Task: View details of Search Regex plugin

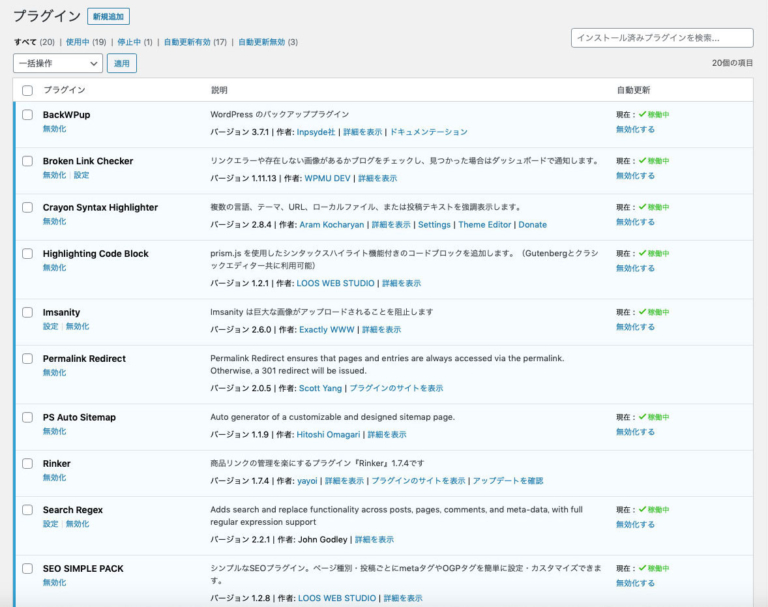Action: click(x=374, y=540)
